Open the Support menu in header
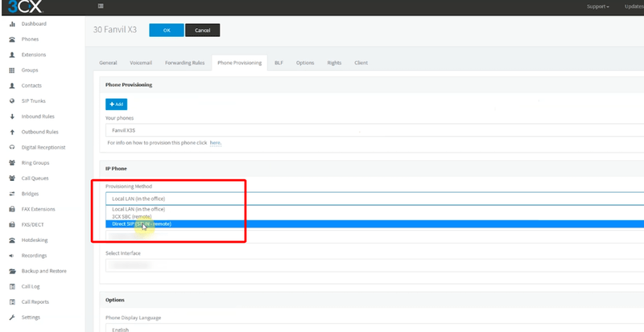 click(x=597, y=6)
